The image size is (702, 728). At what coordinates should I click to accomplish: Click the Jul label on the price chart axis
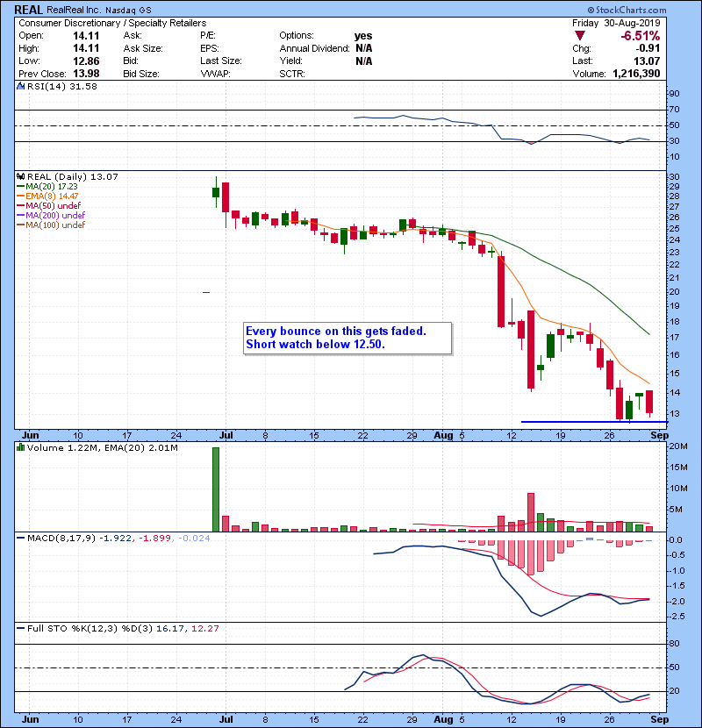pos(226,436)
